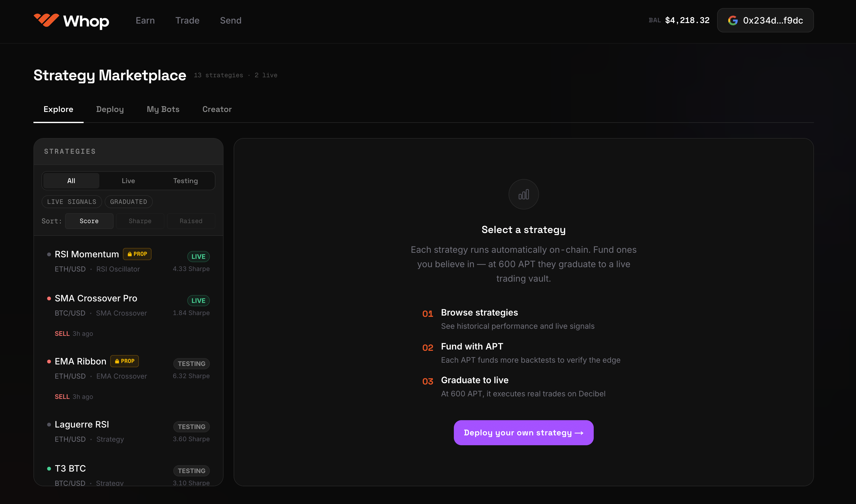Sort strategies by Raised
This screenshot has width=856, height=504.
click(191, 221)
